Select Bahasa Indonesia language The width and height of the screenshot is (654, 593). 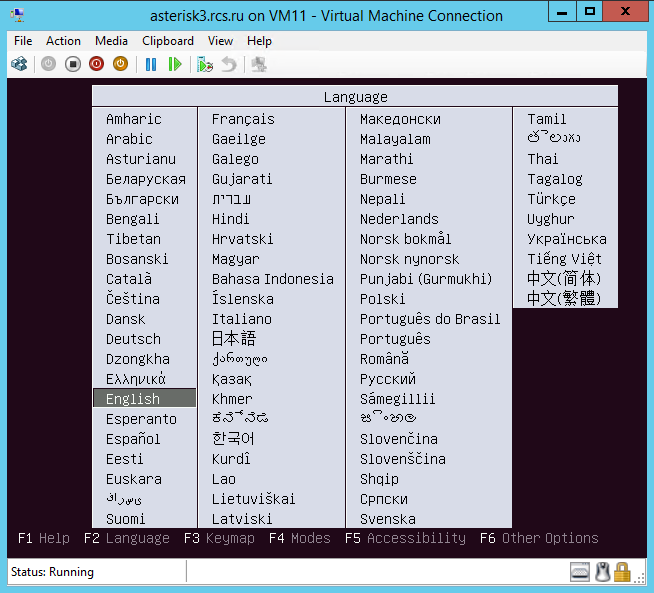tap(273, 279)
